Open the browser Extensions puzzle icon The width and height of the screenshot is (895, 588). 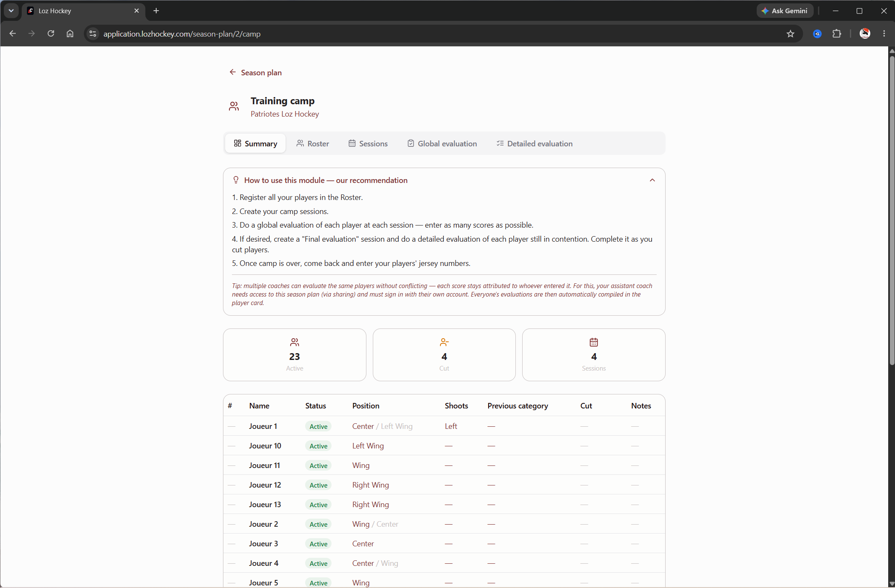coord(837,34)
